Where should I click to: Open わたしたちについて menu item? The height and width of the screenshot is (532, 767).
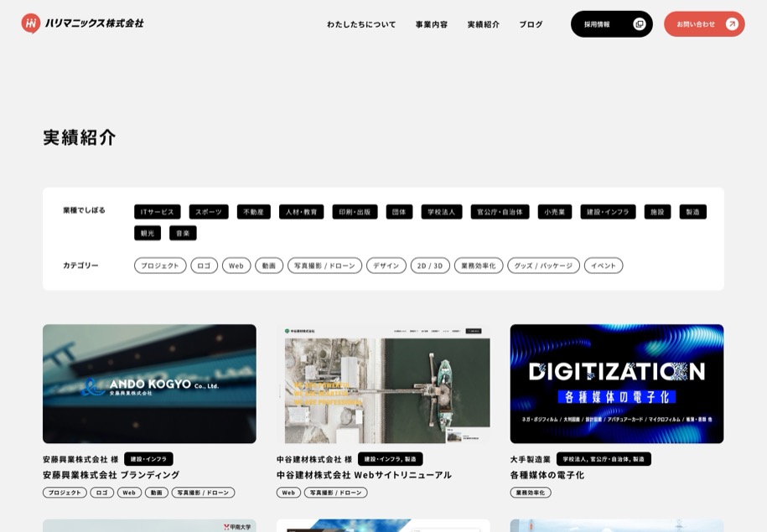click(361, 24)
